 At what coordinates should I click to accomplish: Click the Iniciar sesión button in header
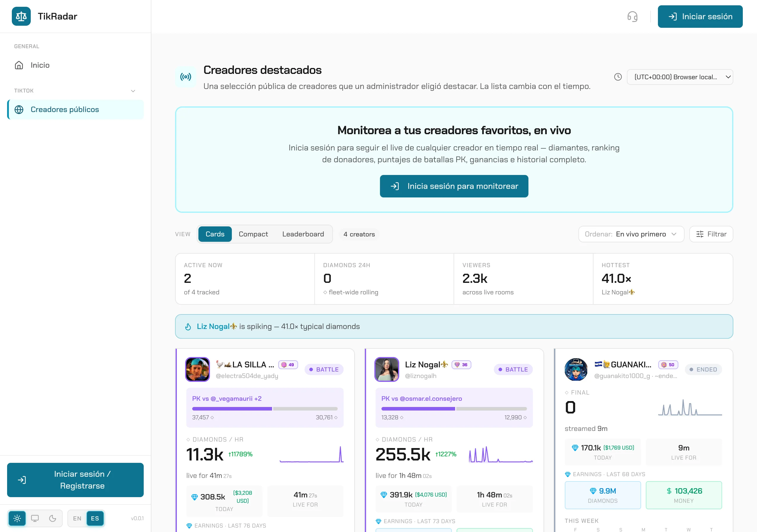(700, 17)
